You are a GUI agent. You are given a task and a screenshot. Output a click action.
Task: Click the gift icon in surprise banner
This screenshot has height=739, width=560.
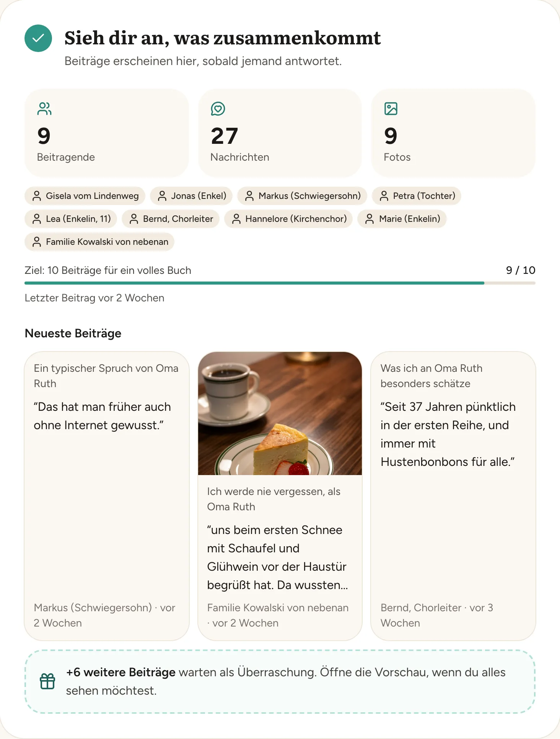coord(47,681)
